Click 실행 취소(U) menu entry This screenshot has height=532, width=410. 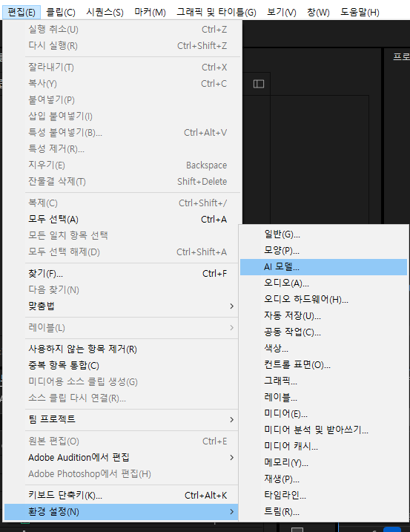click(122, 30)
